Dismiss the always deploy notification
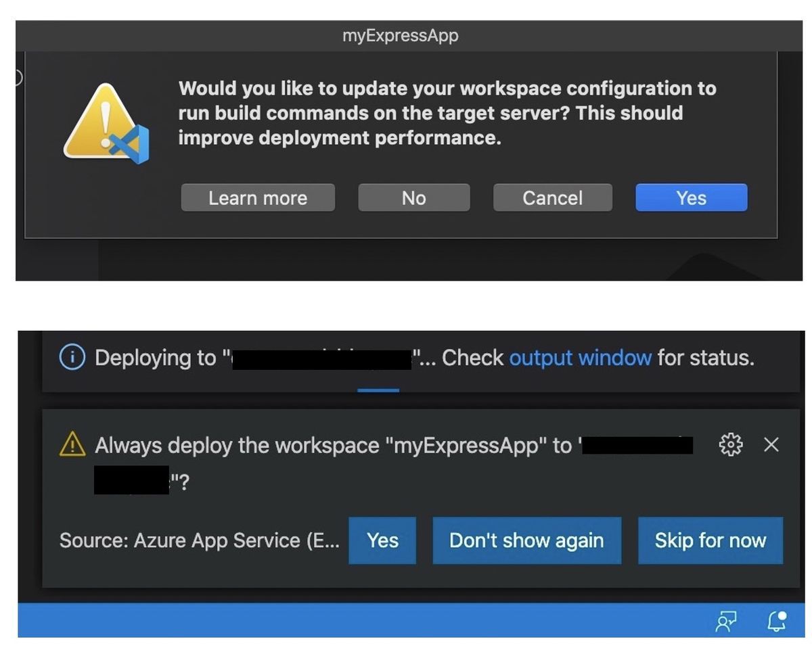Viewport: 812px width, 652px height. [771, 444]
